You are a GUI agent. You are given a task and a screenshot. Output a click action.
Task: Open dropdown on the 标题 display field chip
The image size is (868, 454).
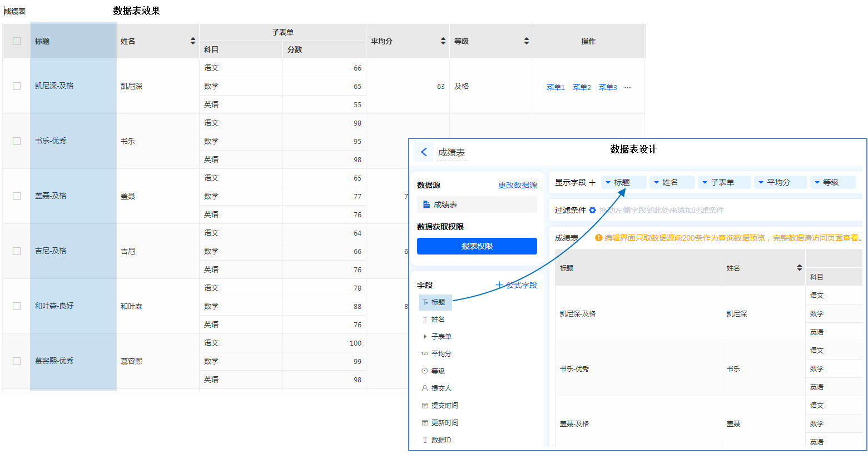point(608,182)
